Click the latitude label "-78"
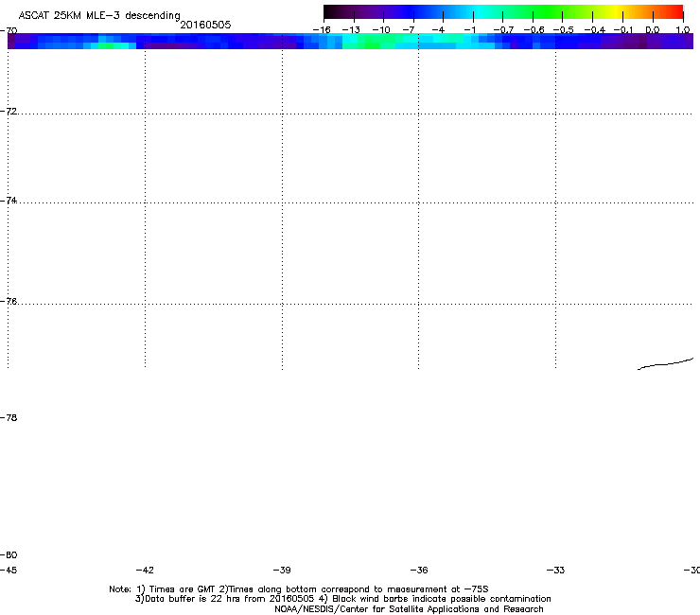700x615 pixels. [9, 417]
